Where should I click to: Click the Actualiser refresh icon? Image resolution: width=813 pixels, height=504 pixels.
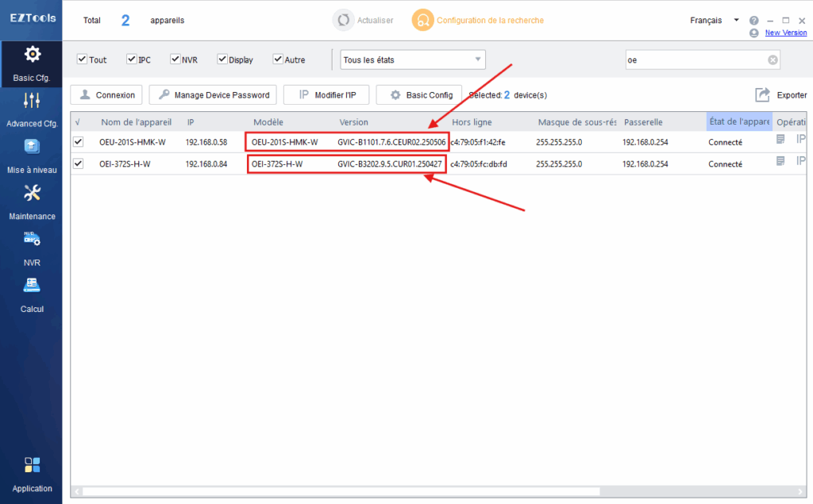[343, 20]
